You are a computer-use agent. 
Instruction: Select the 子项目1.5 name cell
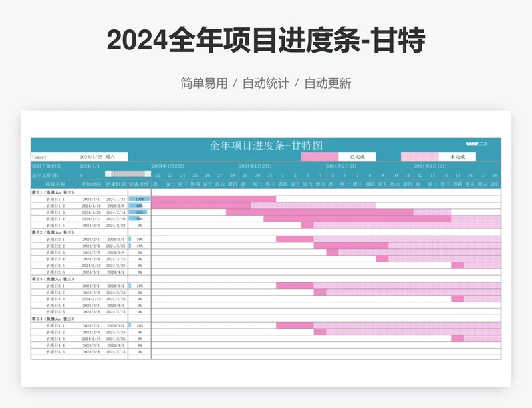(55, 226)
